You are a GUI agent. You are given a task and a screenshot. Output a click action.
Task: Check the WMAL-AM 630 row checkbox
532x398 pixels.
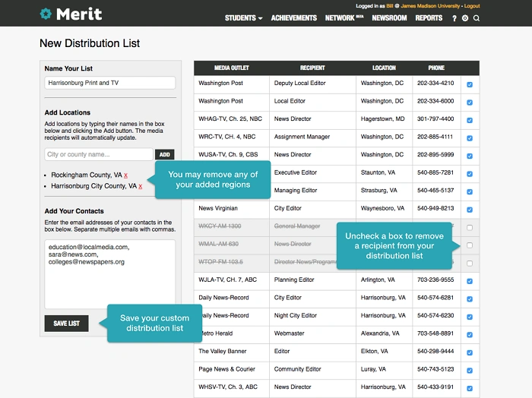[470, 245]
